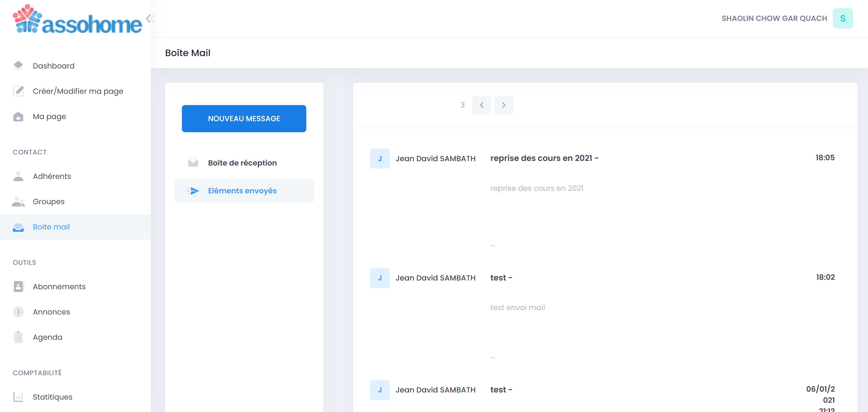Click the Dashboard layers icon
This screenshot has height=412, width=868.
coord(18,66)
